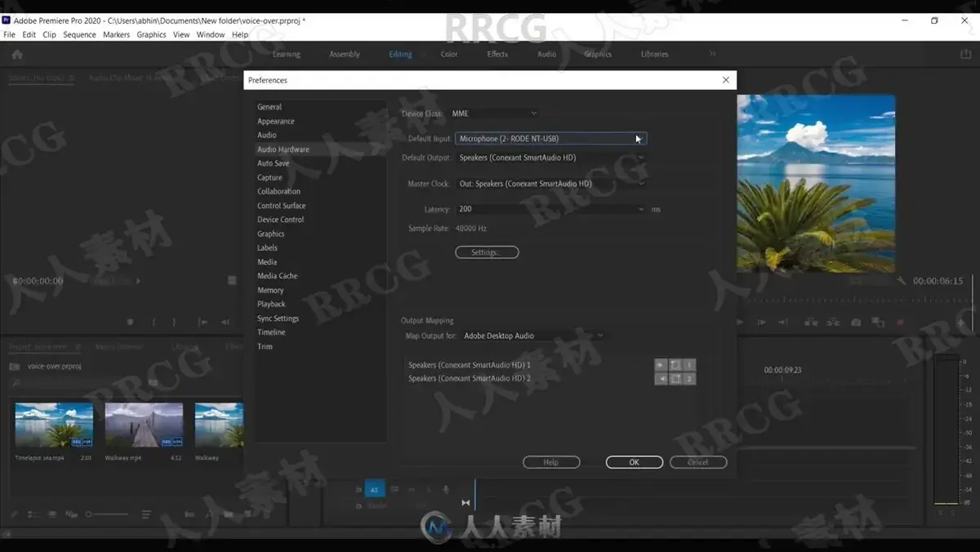Toggle sync lock on track A5
This screenshot has width=980, height=552.
click(x=394, y=490)
